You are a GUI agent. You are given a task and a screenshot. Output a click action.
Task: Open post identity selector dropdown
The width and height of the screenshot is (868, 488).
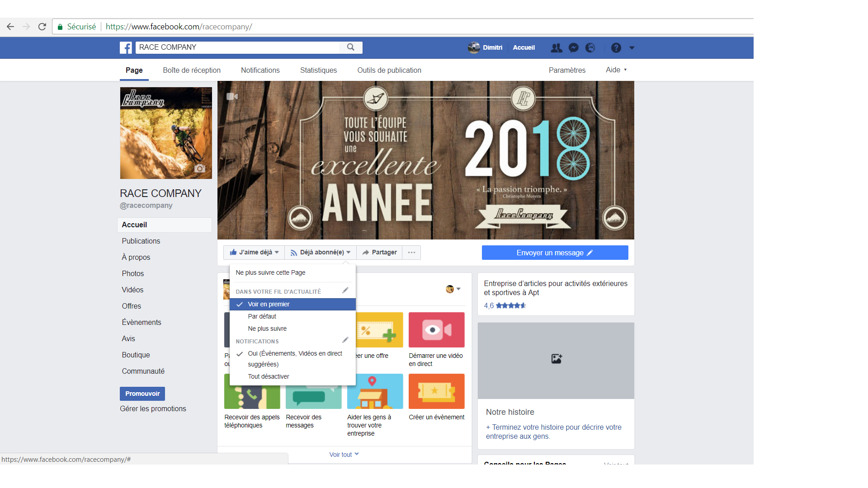pyautogui.click(x=453, y=289)
